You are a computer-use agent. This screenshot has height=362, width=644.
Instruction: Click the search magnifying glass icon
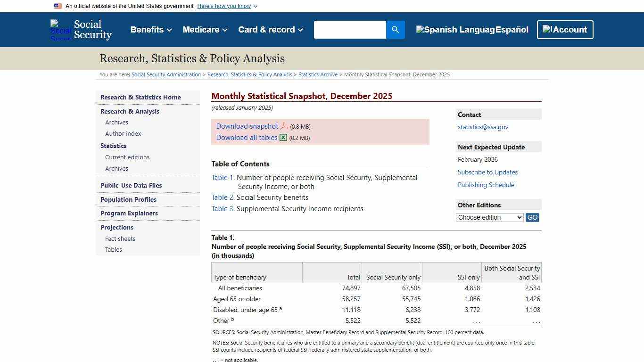[395, 29]
